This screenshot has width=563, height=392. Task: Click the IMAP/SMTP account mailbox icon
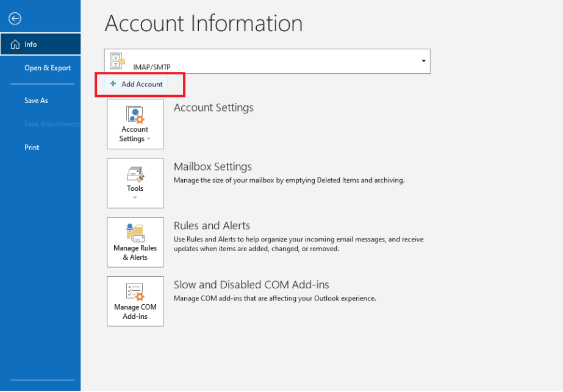click(x=117, y=61)
